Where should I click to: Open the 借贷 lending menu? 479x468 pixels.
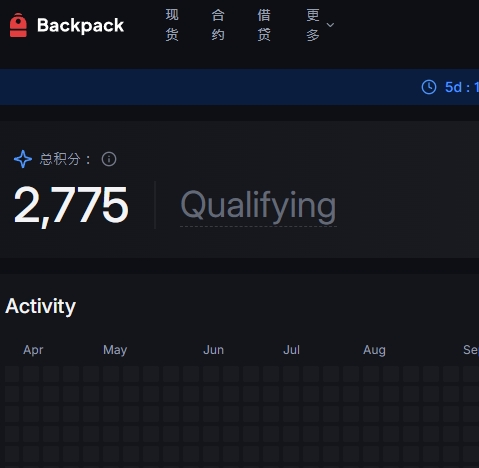click(x=264, y=25)
